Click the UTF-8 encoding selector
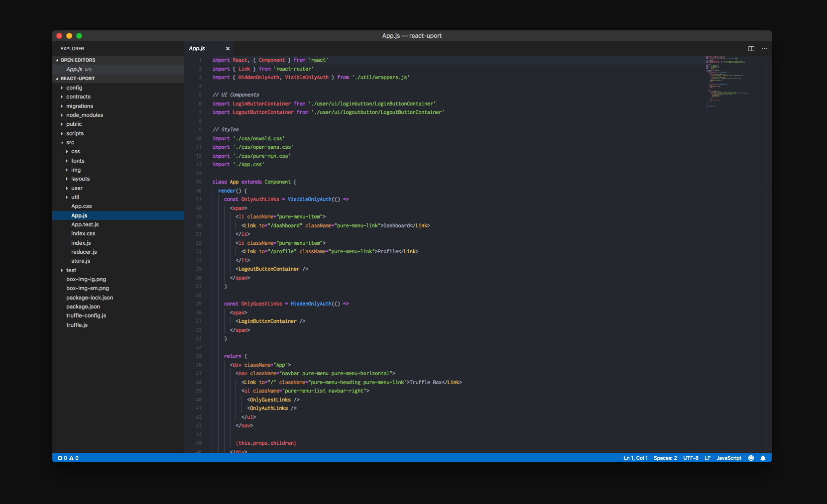The image size is (827, 504). coord(690,458)
